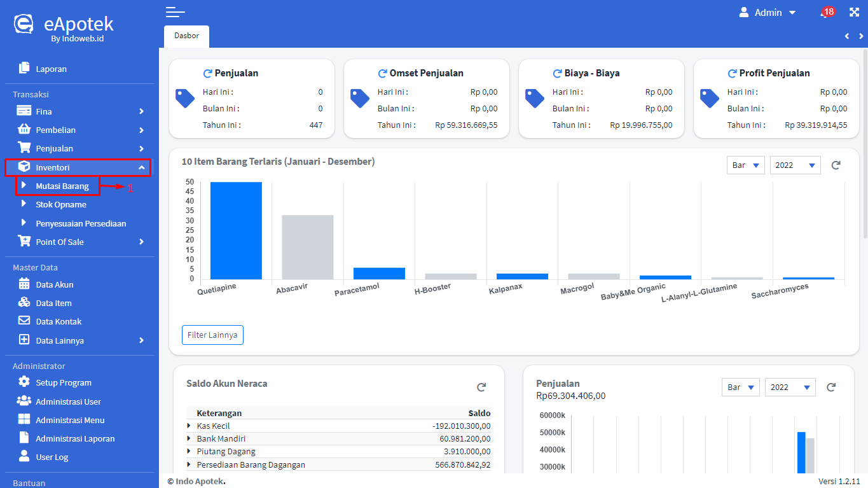
Task: Refresh the Omset Penjualan card
Action: coord(382,73)
